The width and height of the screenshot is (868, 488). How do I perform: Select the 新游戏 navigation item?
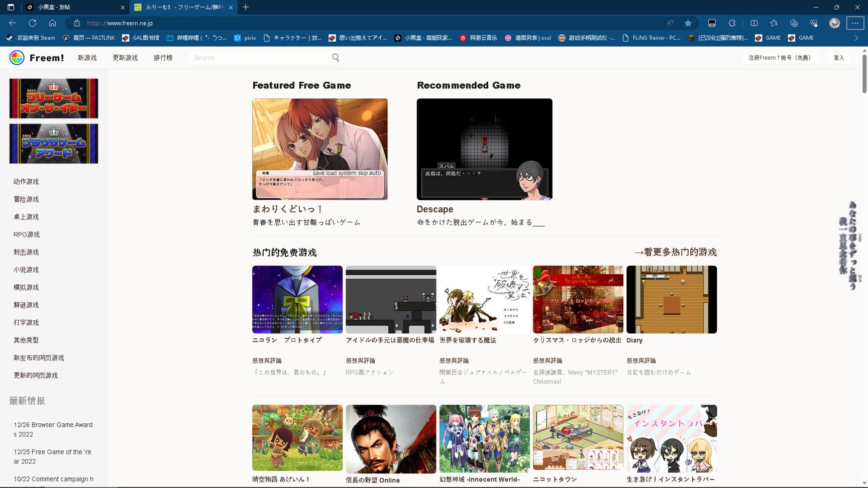(x=87, y=58)
